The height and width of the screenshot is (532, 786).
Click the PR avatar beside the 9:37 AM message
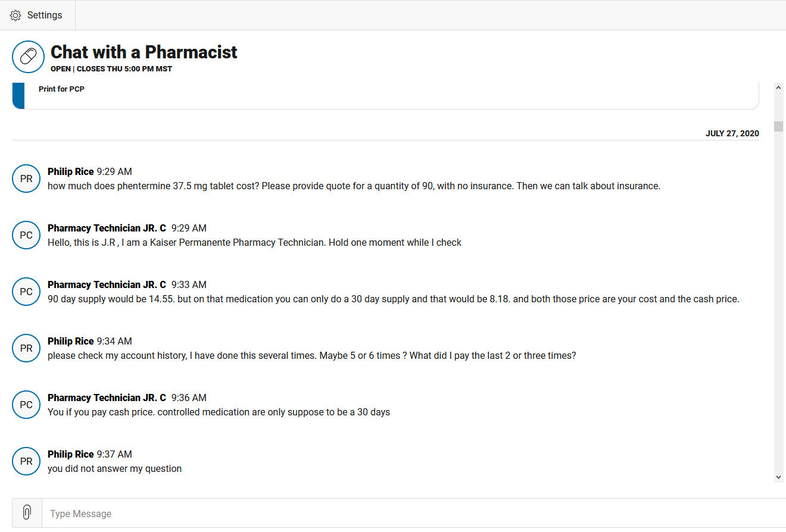(26, 461)
